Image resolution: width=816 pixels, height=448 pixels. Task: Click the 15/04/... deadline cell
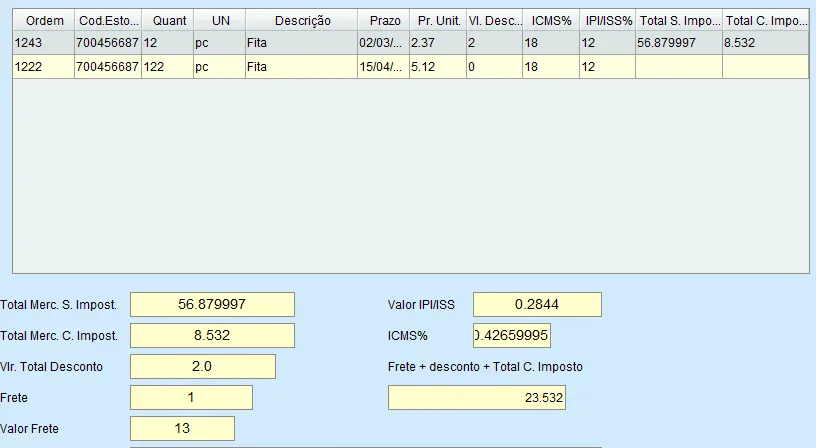(x=384, y=67)
